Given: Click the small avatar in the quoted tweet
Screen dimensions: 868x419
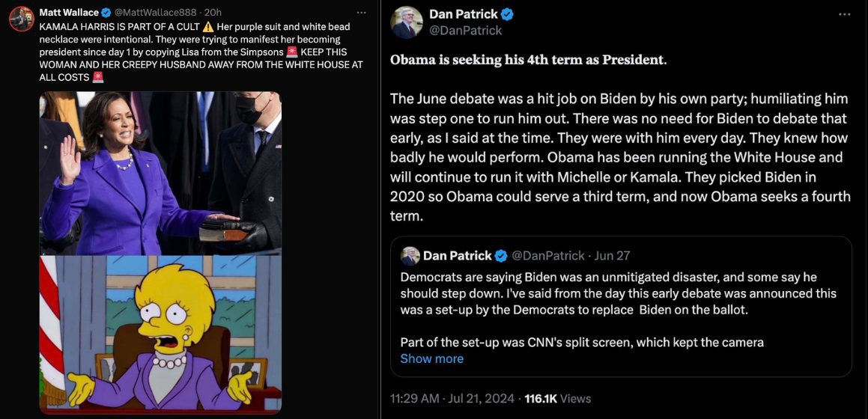Looking at the screenshot, I should click(410, 256).
